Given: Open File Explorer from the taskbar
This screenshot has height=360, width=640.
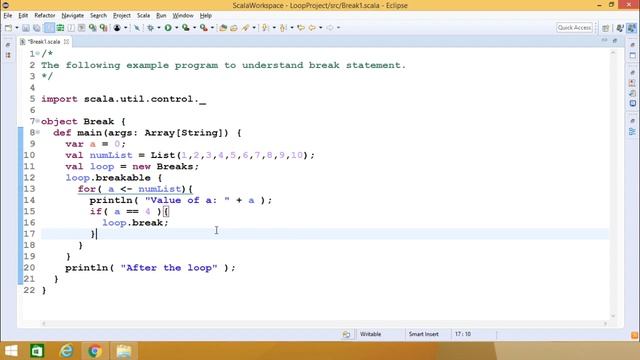Looking at the screenshot, I should tap(124, 351).
